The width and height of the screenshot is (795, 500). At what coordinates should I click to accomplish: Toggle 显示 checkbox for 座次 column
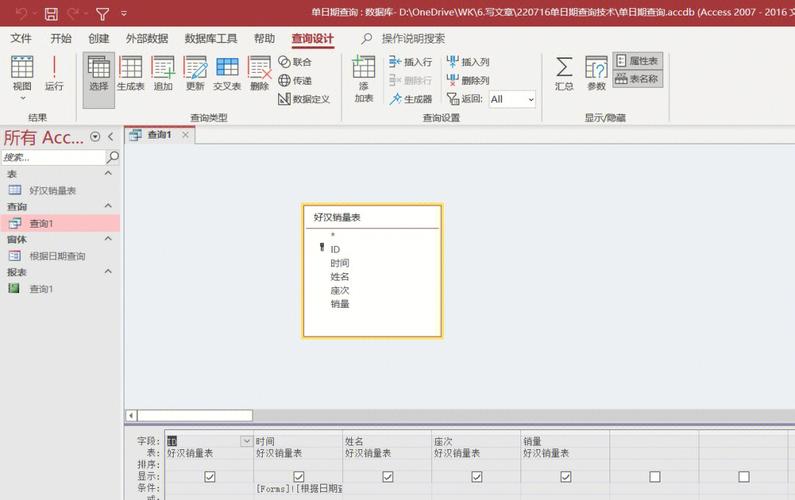[477, 477]
